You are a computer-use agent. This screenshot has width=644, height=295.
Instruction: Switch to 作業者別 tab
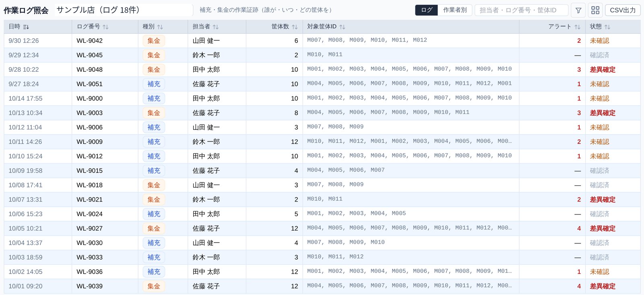tap(455, 10)
